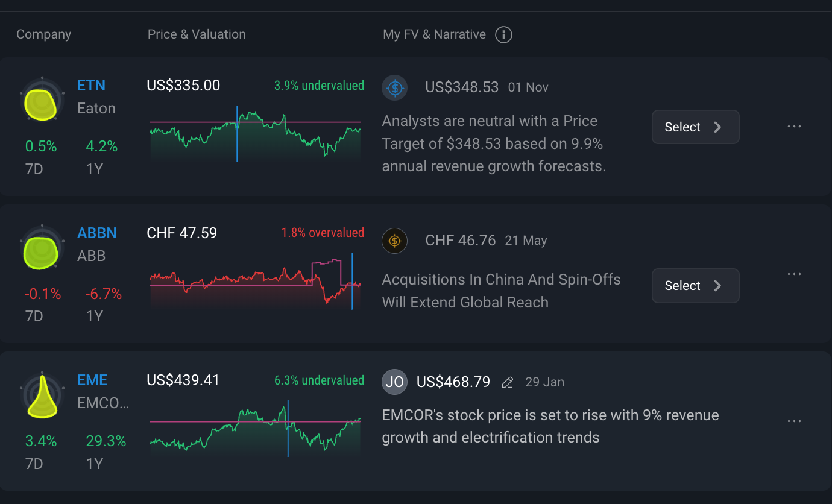Screen dimensions: 832x504
Task: Click the ABB price chart
Action: [x=256, y=281]
